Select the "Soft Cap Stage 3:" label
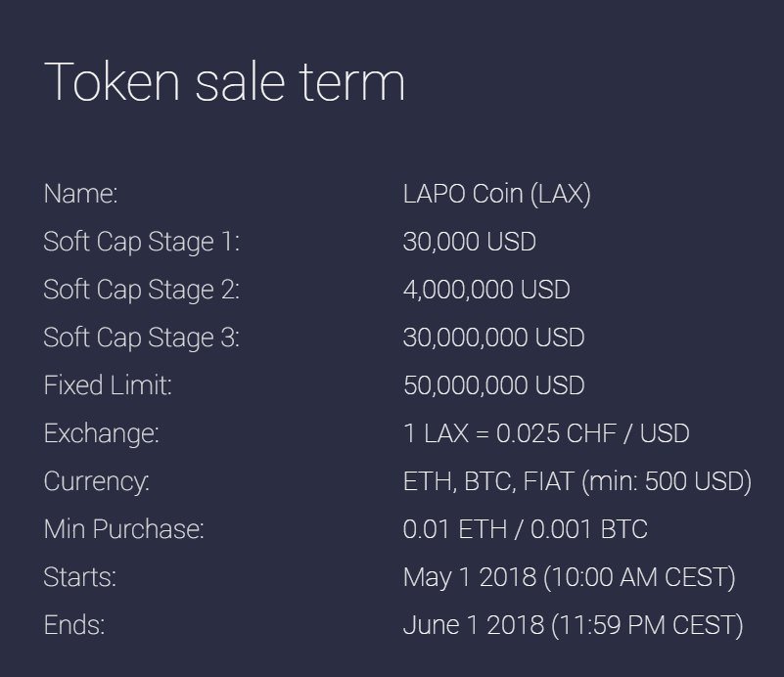The height and width of the screenshot is (677, 784). pos(142,338)
